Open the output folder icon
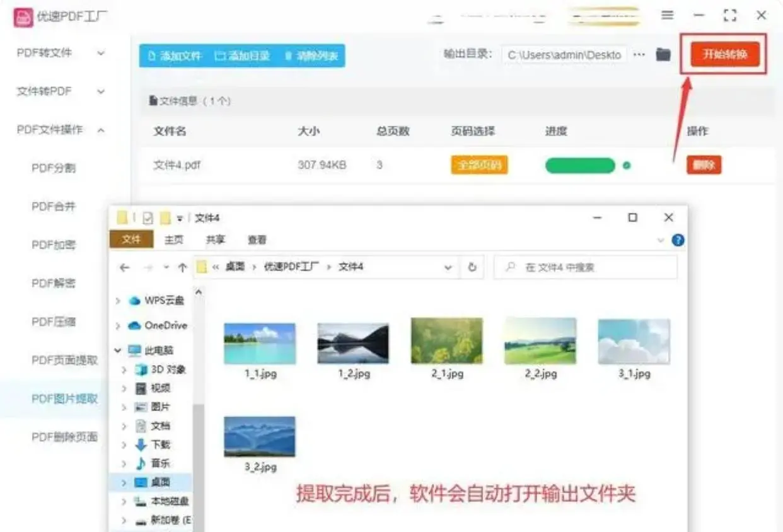 [663, 54]
